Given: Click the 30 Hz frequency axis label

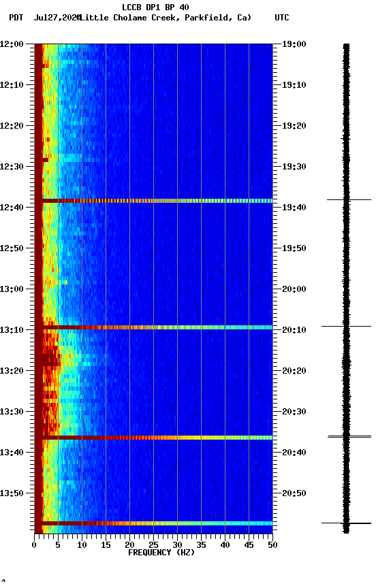Looking at the screenshot, I should 177,545.
